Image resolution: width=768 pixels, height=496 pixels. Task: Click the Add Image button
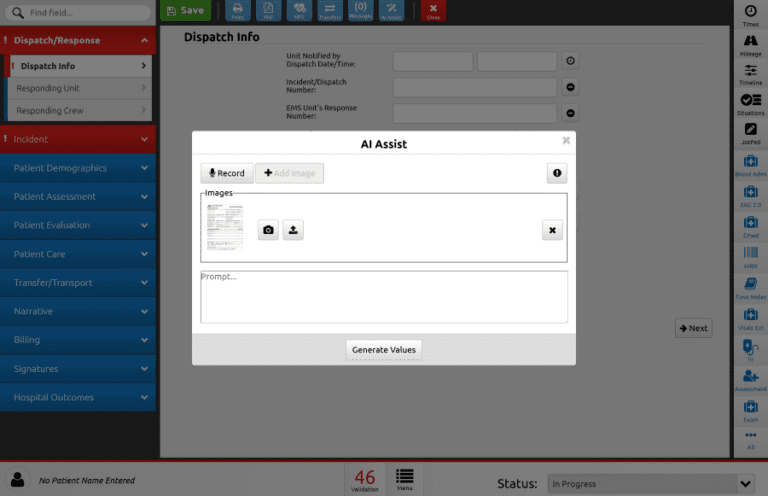pyautogui.click(x=289, y=173)
